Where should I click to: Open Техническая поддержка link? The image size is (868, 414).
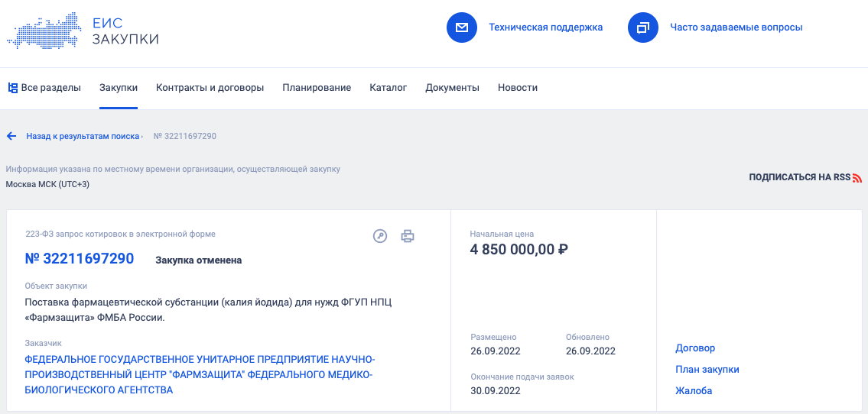tap(545, 27)
